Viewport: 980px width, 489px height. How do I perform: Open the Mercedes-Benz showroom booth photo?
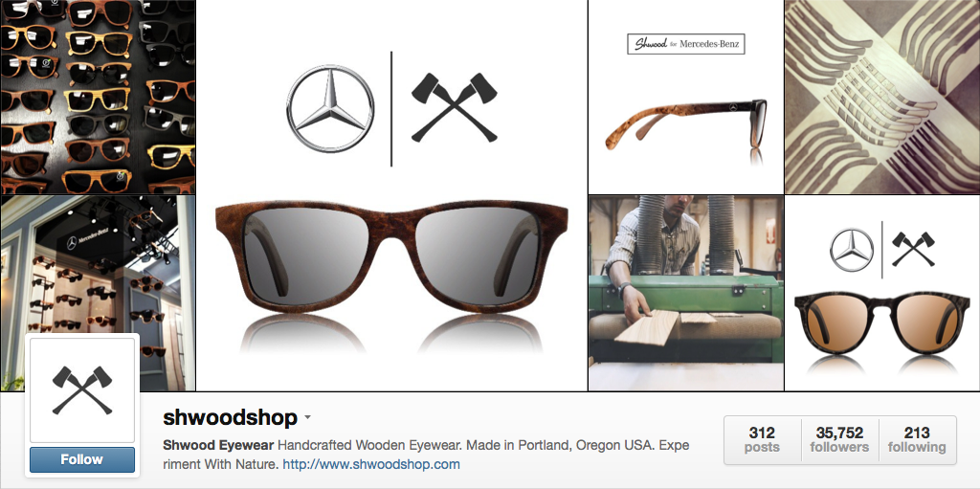coord(98,293)
